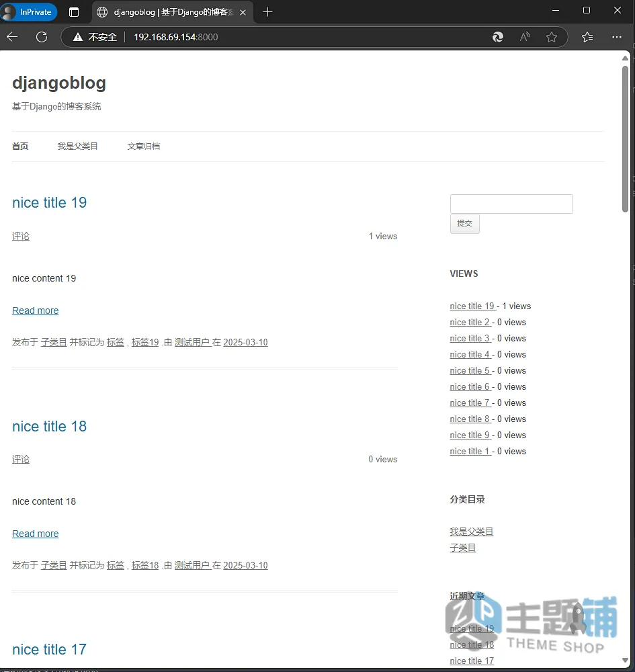Click 评论 under nice title 19
The height and width of the screenshot is (672, 635).
(x=21, y=236)
